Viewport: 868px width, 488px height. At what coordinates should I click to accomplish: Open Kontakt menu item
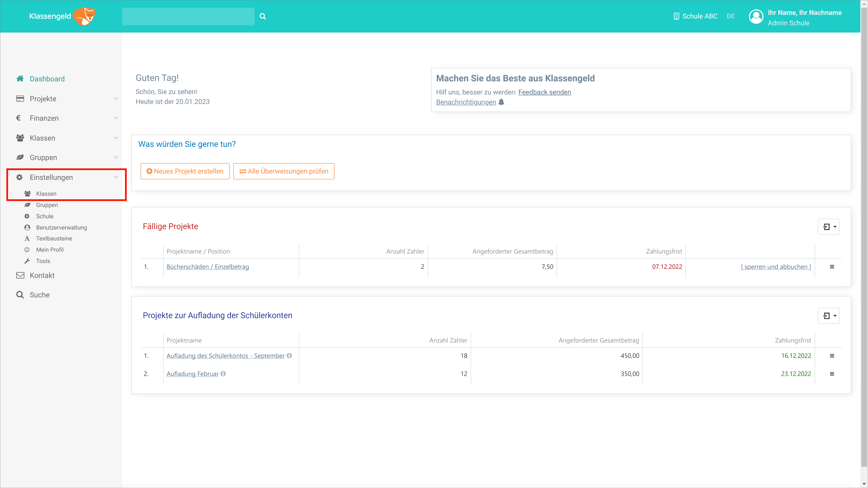click(42, 275)
